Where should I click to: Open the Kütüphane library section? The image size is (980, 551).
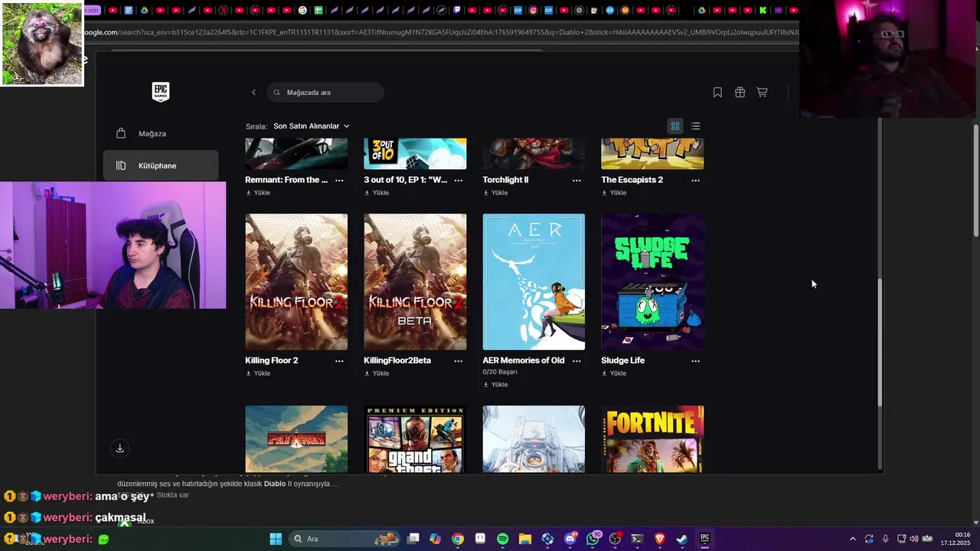pos(161,165)
